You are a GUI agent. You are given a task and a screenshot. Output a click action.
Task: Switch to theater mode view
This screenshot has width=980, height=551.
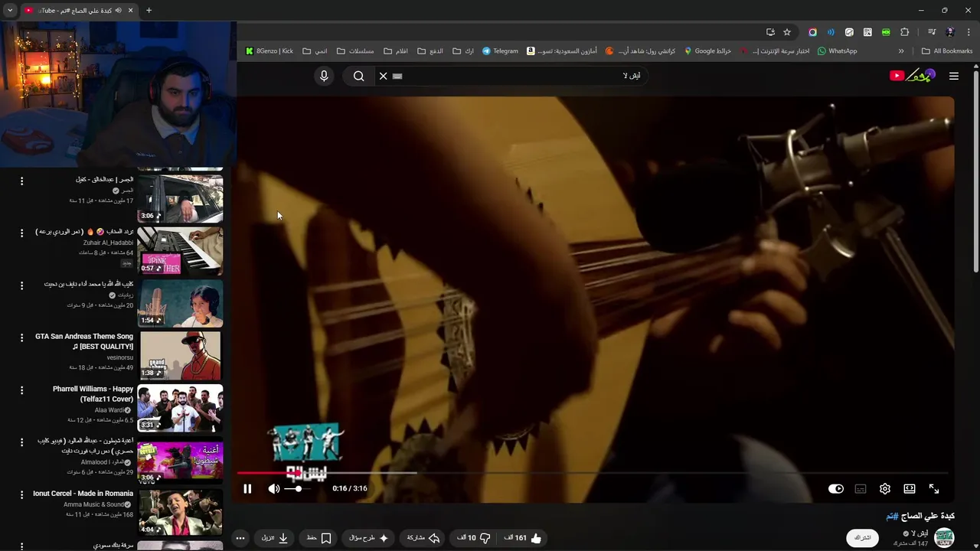tap(910, 489)
